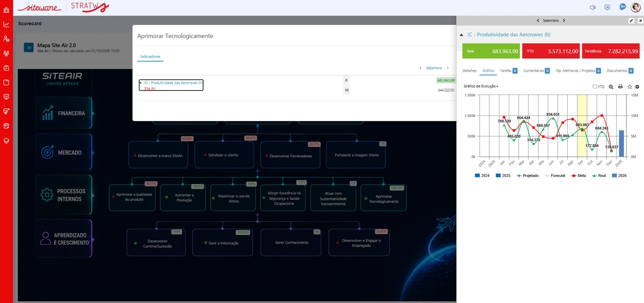Open the IC - Produtividade das Aeronaves (h) link in the dialog
Viewport: 644px width, 303px height.
(173, 83)
